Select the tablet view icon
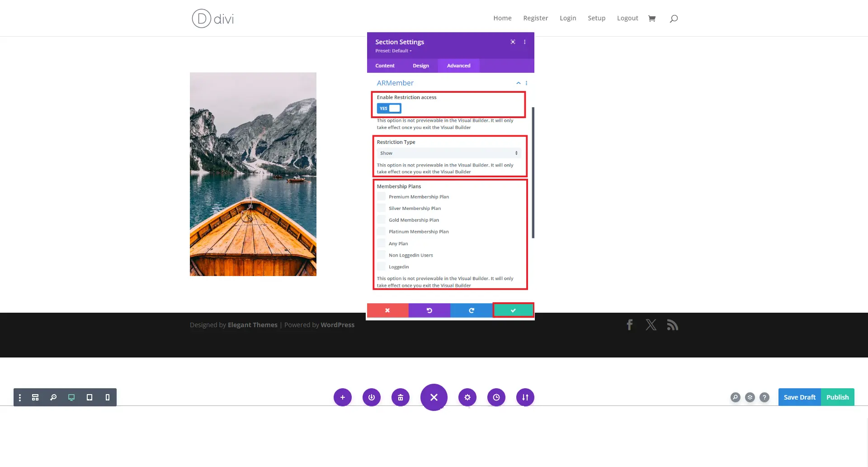This screenshot has height=467, width=868. tap(90, 397)
